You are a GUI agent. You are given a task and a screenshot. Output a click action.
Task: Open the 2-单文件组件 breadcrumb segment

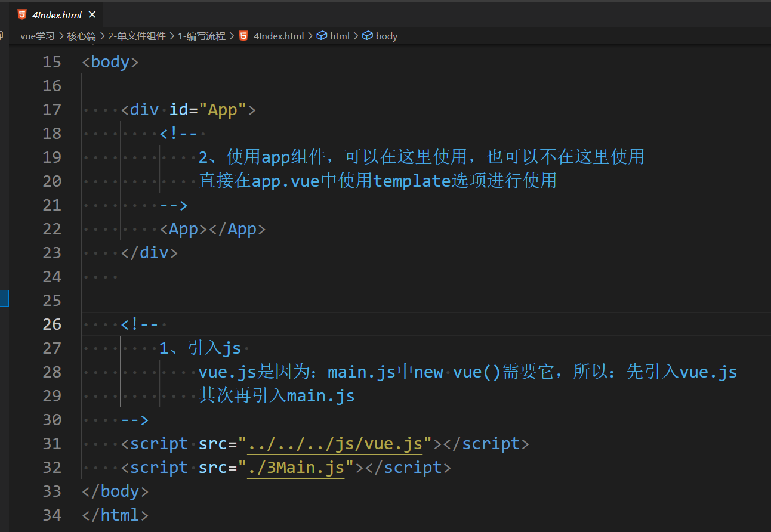pos(137,36)
